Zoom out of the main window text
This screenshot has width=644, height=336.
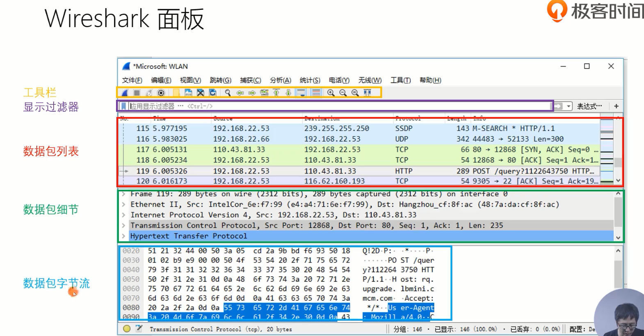click(343, 93)
